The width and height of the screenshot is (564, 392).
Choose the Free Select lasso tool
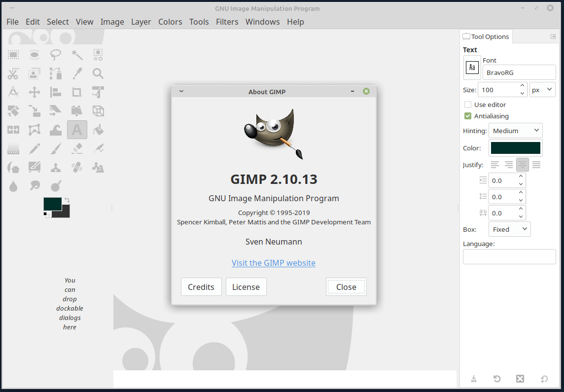tap(56, 55)
